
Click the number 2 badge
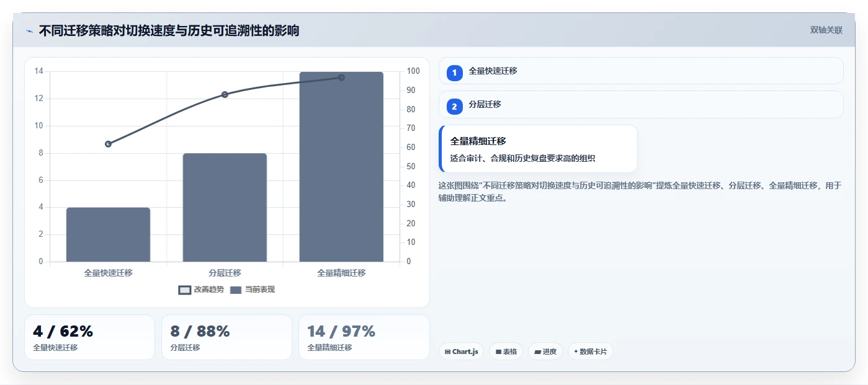[454, 107]
